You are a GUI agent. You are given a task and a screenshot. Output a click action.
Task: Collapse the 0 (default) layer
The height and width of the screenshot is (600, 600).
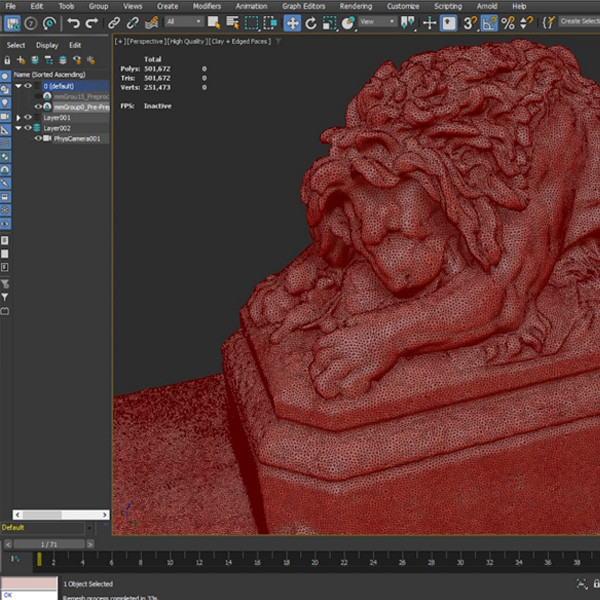click(18, 86)
